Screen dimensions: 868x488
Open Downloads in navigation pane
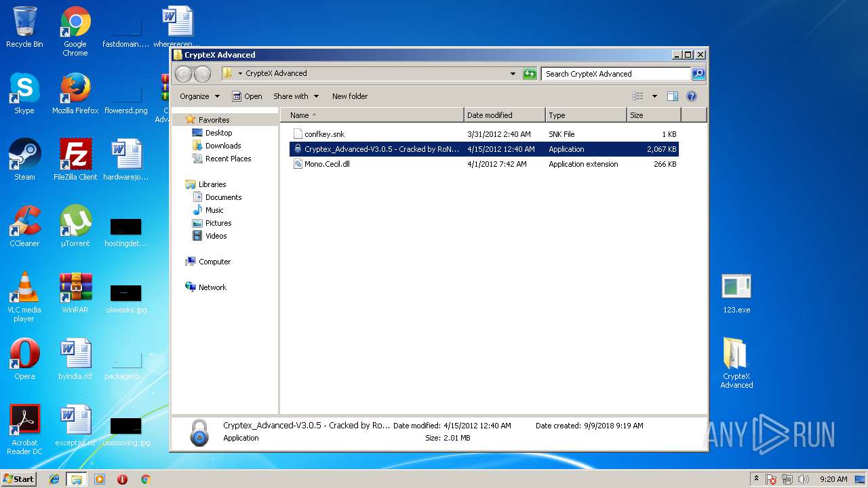click(223, 146)
